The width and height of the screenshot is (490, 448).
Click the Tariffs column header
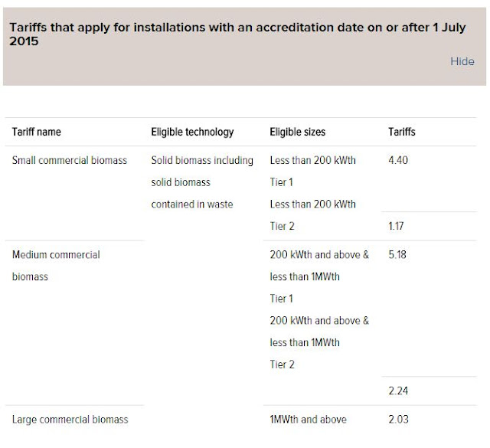pos(401,132)
